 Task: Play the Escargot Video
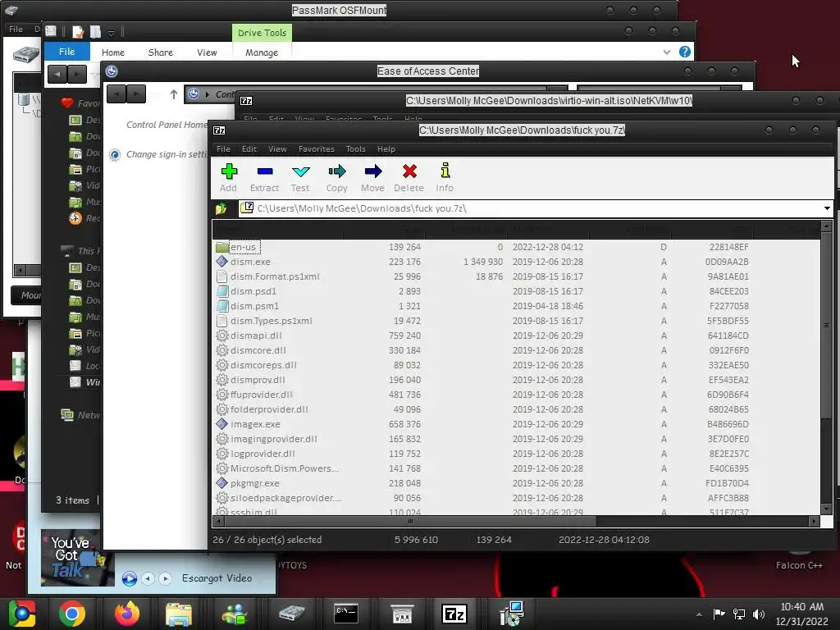(x=129, y=578)
